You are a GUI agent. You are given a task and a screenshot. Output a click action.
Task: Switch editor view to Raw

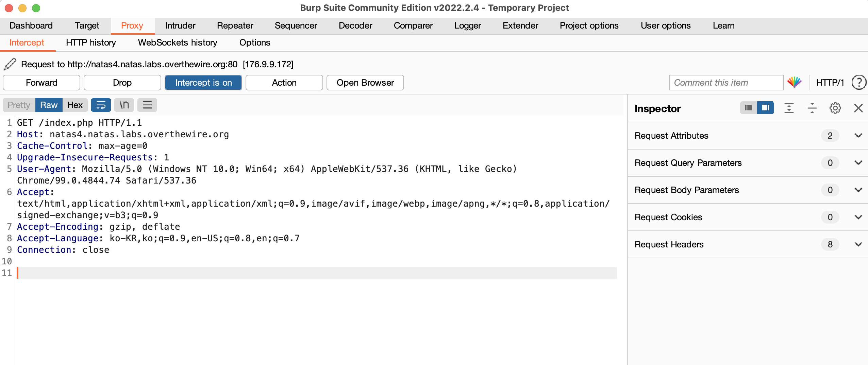point(49,105)
